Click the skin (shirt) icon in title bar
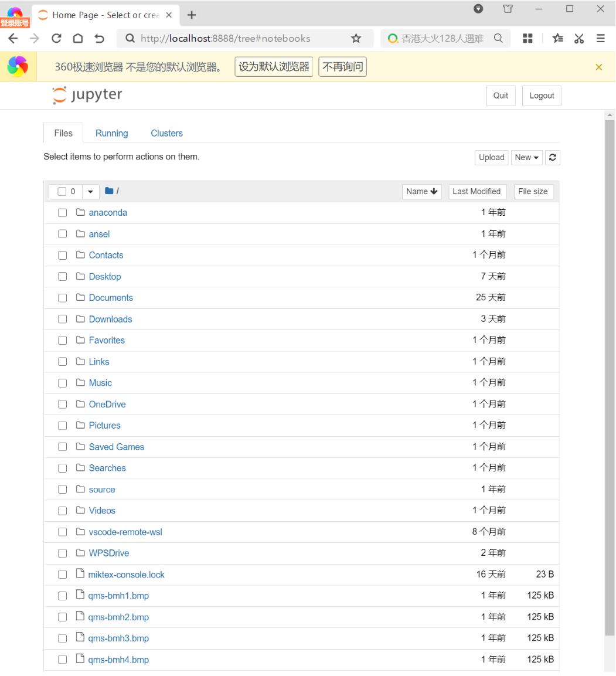Image resolution: width=616 pixels, height=676 pixels. pyautogui.click(x=508, y=9)
